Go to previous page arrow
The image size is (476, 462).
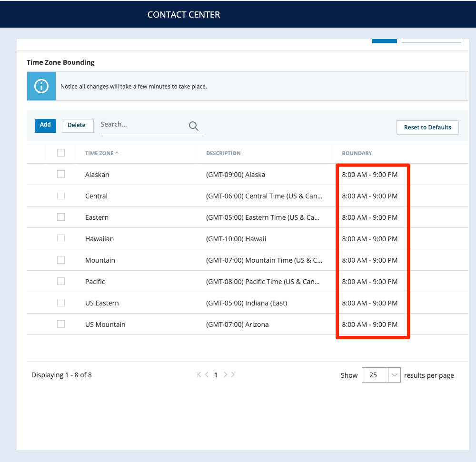click(207, 375)
